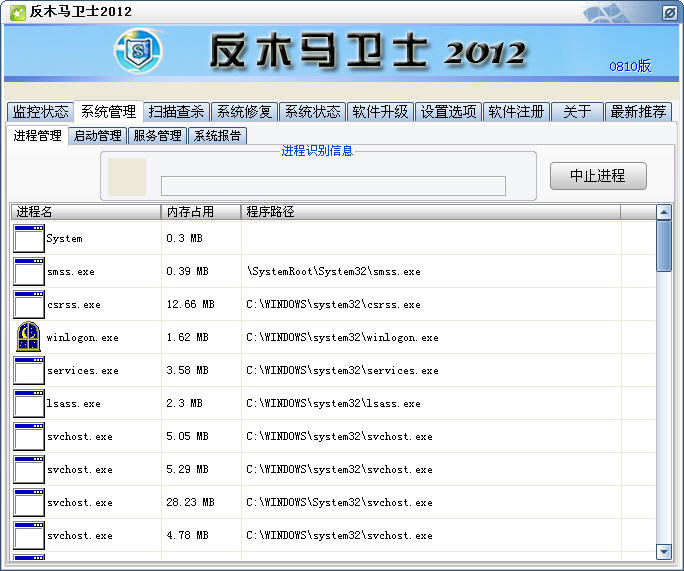Click the winlogon.exe process icon
This screenshot has height=571, width=684.
point(29,337)
